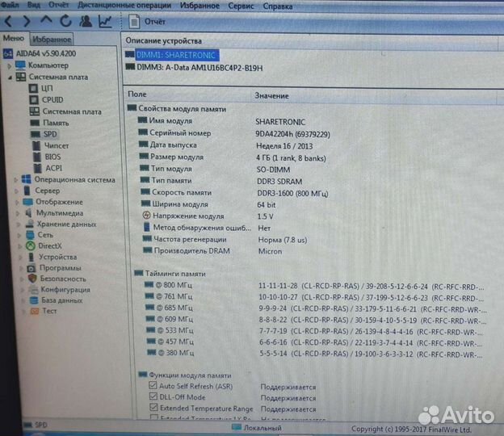The image size is (504, 436).
Task: Click the Сеть network icon
Action: pyautogui.click(x=30, y=235)
